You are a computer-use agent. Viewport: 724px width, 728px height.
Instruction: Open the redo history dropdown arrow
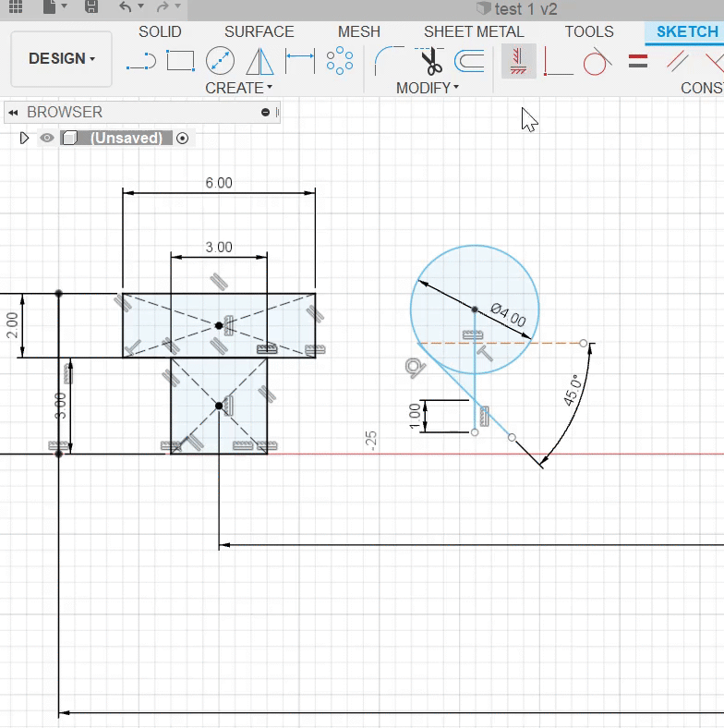pyautogui.click(x=177, y=6)
